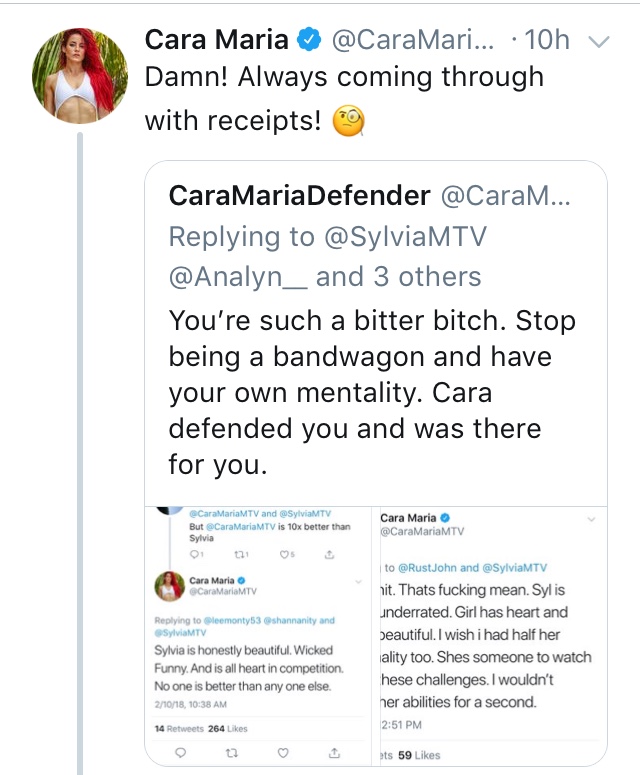Click the 5-likes heart icon on top reply

(284, 555)
